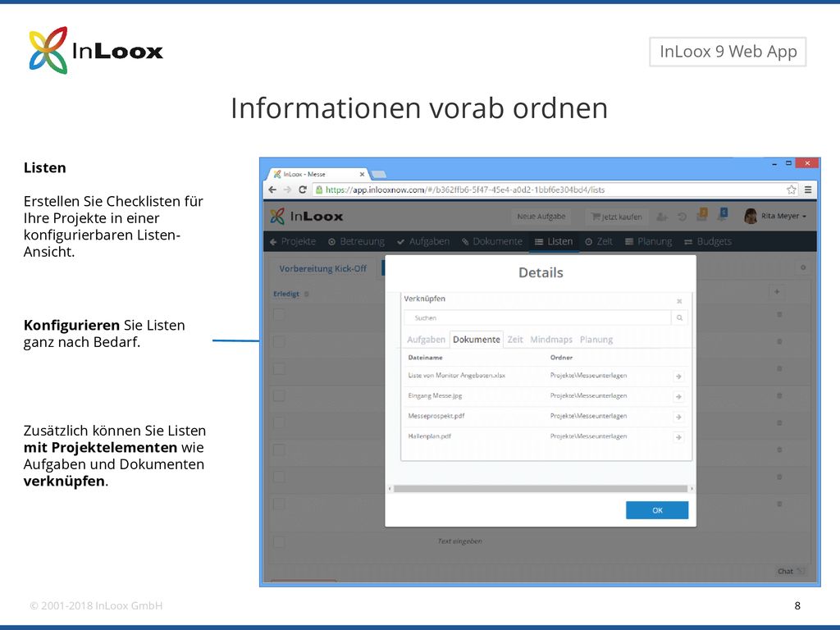Sort by the Ordner column header
The width and height of the screenshot is (840, 630).
click(x=561, y=358)
